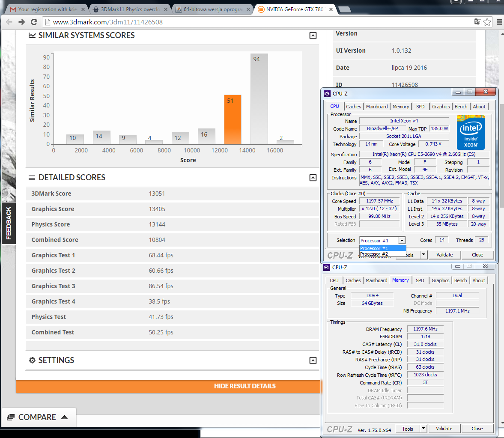Viewport: 504px width, 438px height.
Task: Minimize the lower CPU-Z window
Action: (x=457, y=266)
